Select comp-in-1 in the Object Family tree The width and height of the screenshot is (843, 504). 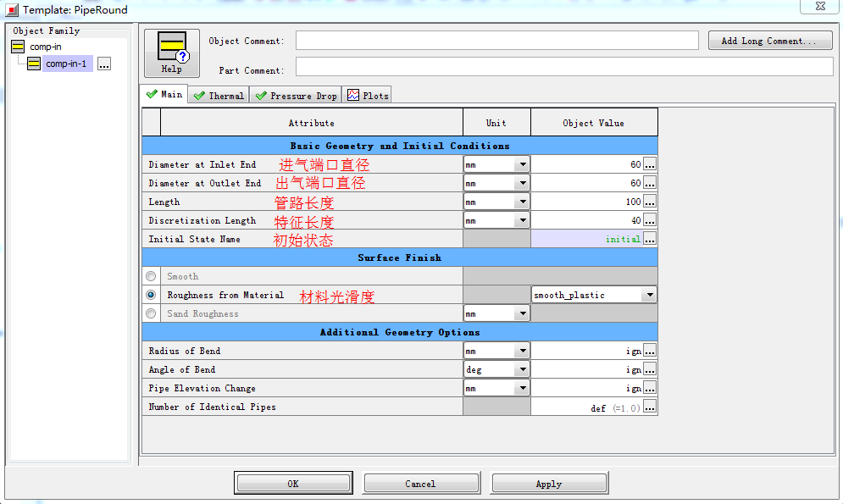point(66,64)
